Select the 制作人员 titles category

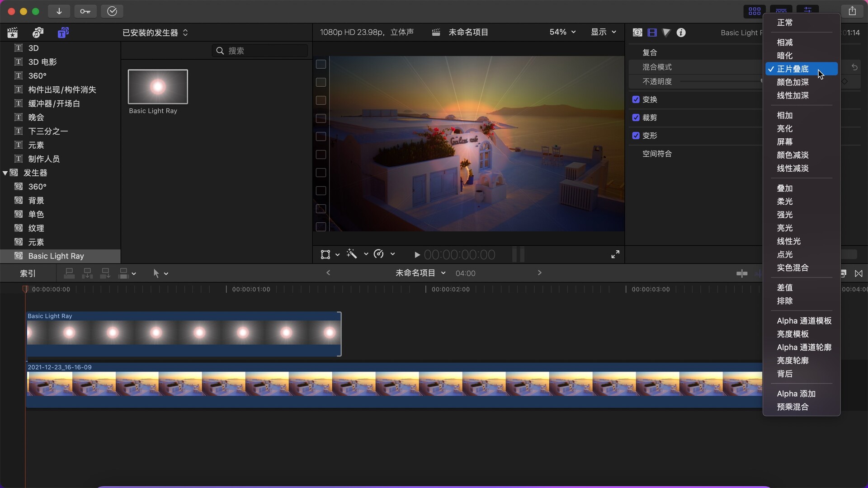(60, 159)
